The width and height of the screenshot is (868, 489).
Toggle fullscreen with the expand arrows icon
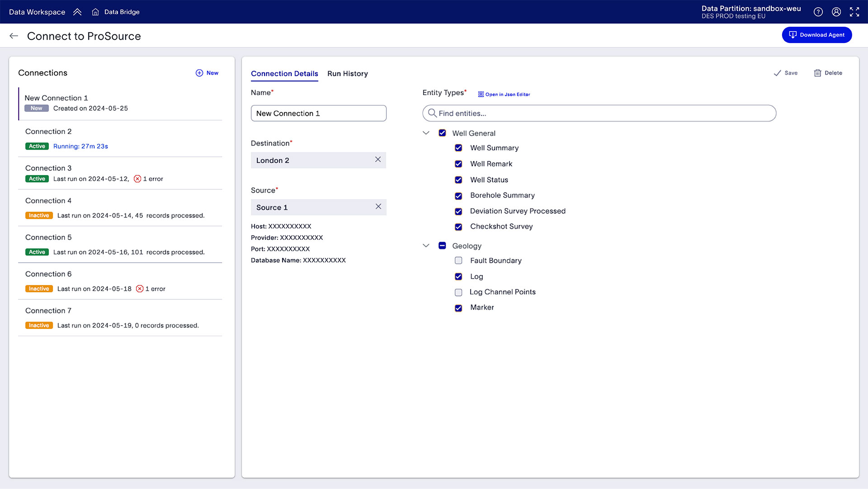pos(854,12)
